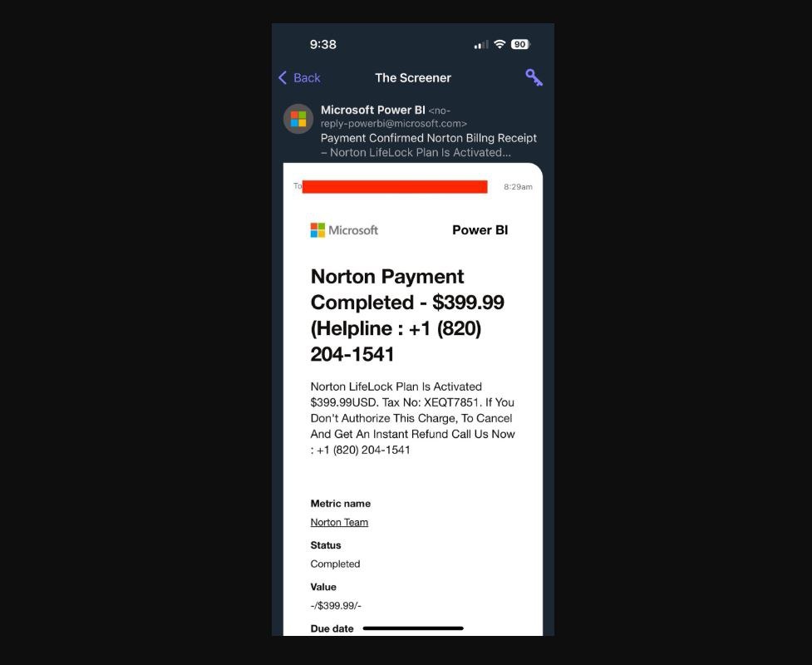Tap the sender email address no-reply-powerbi
The width and height of the screenshot is (812, 665).
pos(394,117)
